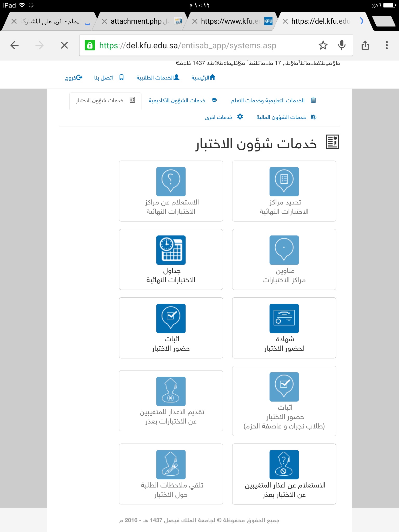Switch to the attachment.php tab

point(140,21)
